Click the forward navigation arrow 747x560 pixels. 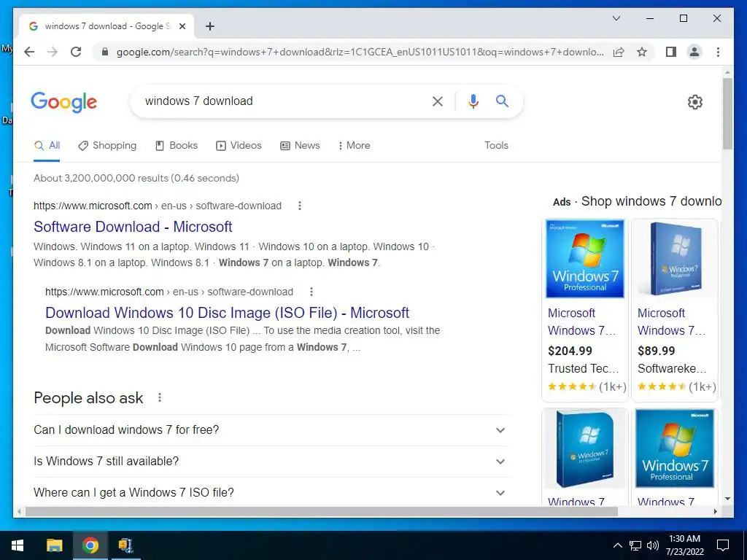(x=53, y=52)
